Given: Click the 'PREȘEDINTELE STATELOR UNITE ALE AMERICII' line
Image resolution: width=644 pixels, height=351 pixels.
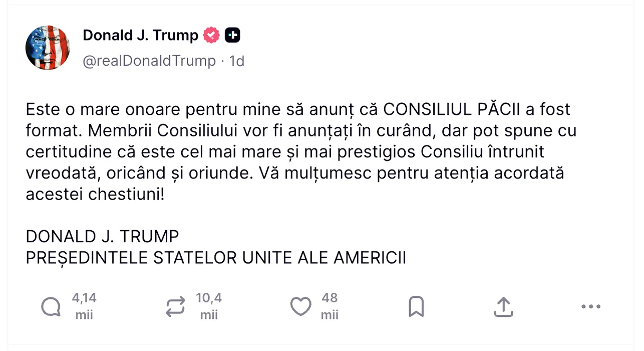Looking at the screenshot, I should [216, 258].
